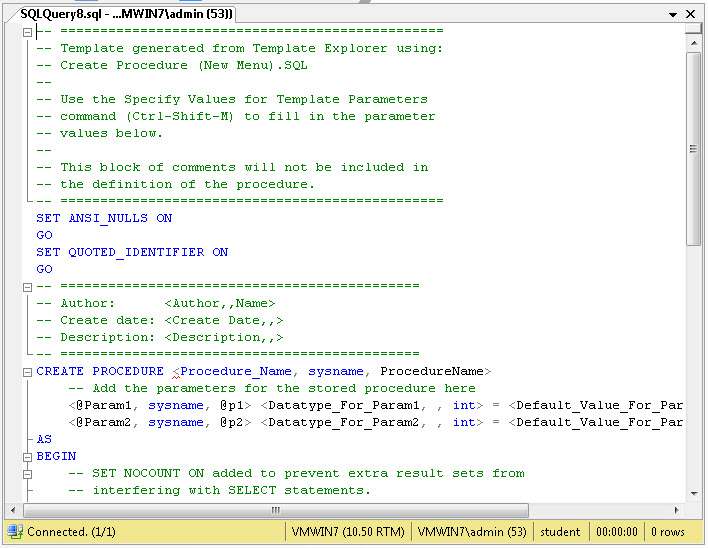Close the SQLQuery8.sql query window
Screen dimensions: 708x548
pyautogui.click(x=690, y=14)
